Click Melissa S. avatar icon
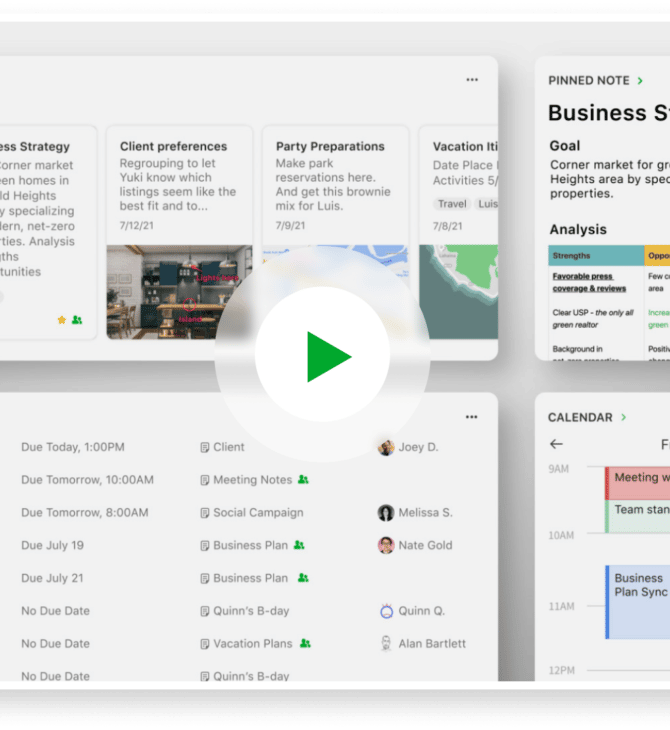This screenshot has width=670, height=730. 386,513
